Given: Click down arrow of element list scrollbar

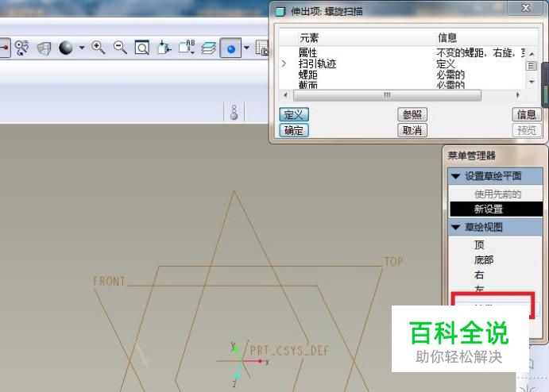Looking at the screenshot, I should coord(532,82).
